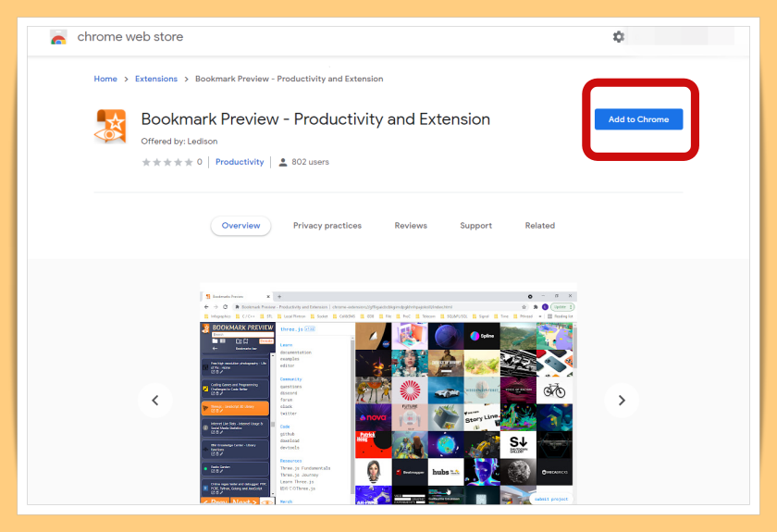Click the star rating row
Viewport: 777px width, 532px height.
coord(167,162)
